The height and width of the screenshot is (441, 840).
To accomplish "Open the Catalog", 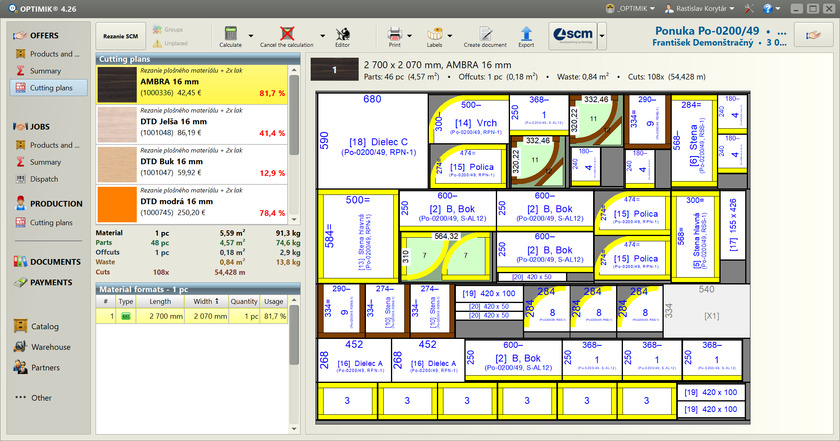I will pos(36,326).
